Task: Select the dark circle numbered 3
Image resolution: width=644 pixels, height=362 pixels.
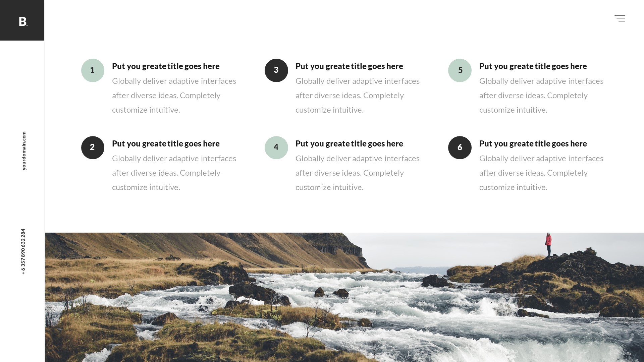Action: 276,70
